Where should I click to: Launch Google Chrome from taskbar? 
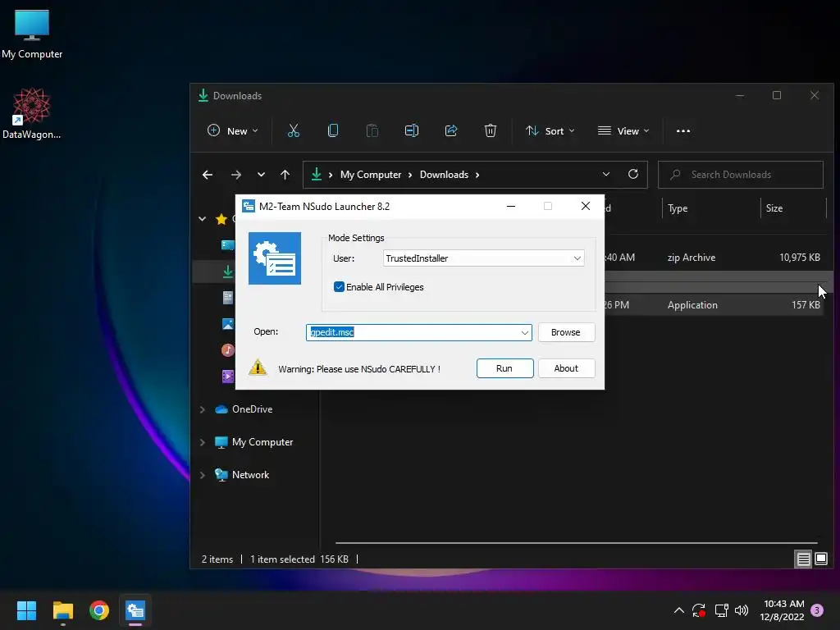pyautogui.click(x=99, y=610)
